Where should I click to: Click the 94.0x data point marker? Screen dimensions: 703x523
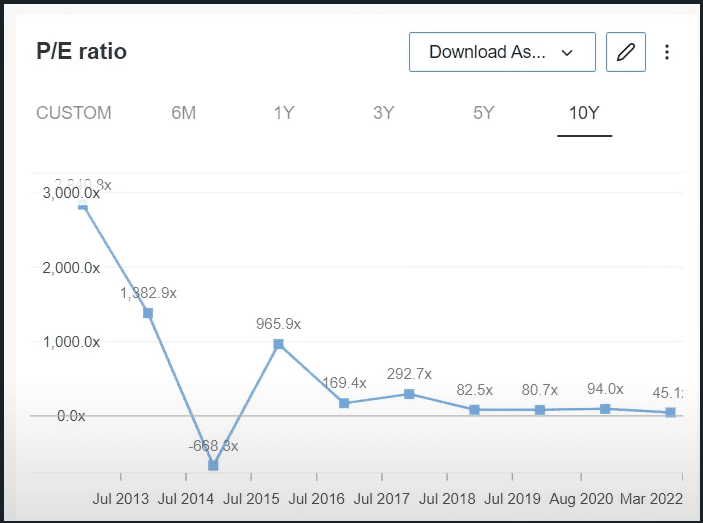point(605,409)
